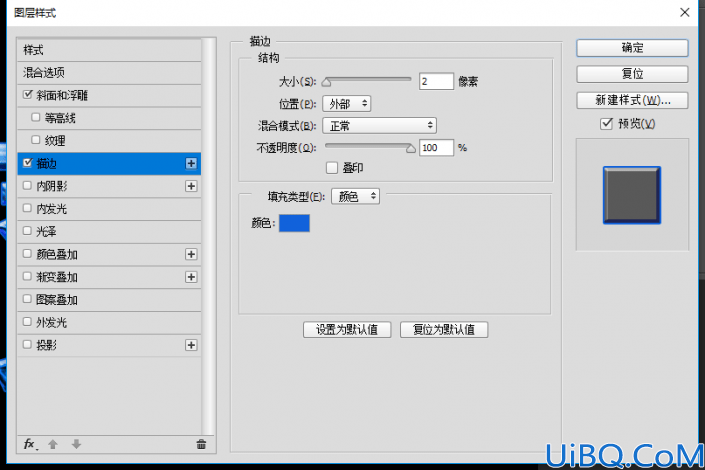Add another 描边 effect with its plus icon
The image size is (705, 470).
click(x=191, y=163)
